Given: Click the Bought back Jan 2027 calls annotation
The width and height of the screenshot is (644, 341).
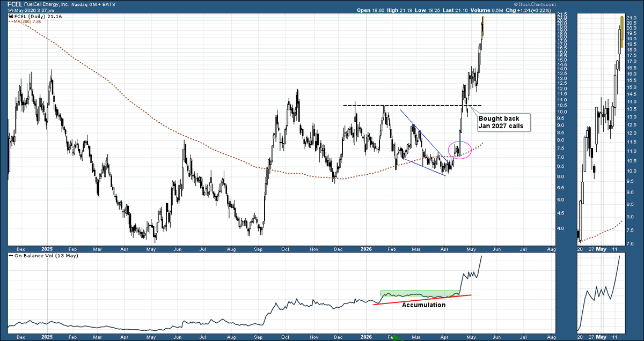Looking at the screenshot, I should pyautogui.click(x=504, y=122).
